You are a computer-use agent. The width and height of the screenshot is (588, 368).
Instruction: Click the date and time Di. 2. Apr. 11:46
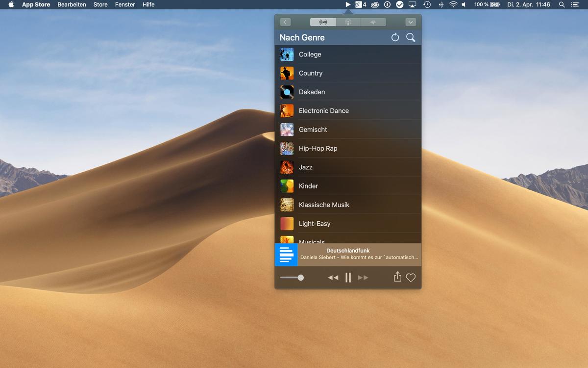(529, 4)
